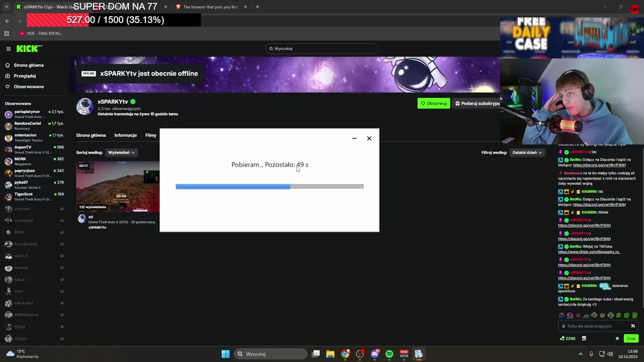
Task: Select the last green emote in quick emote row
Action: pyautogui.click(x=635, y=315)
